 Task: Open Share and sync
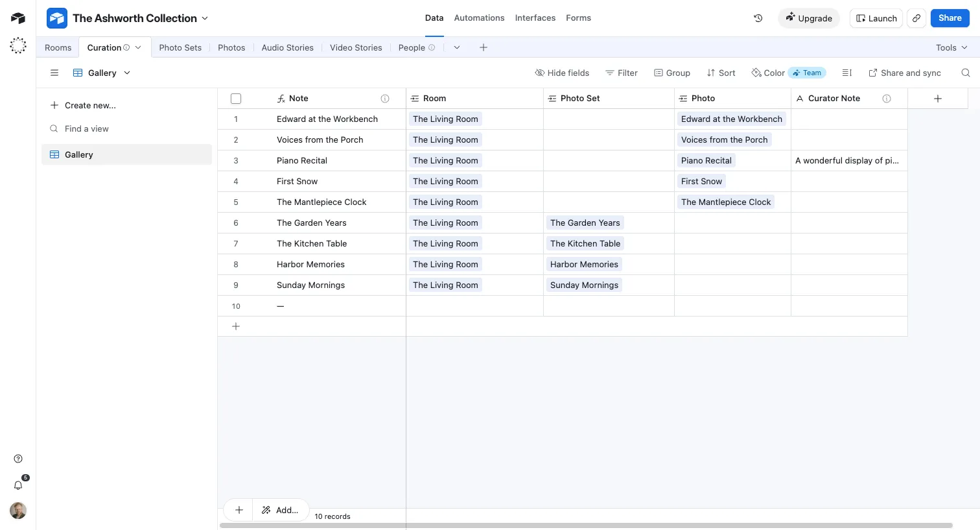(905, 73)
